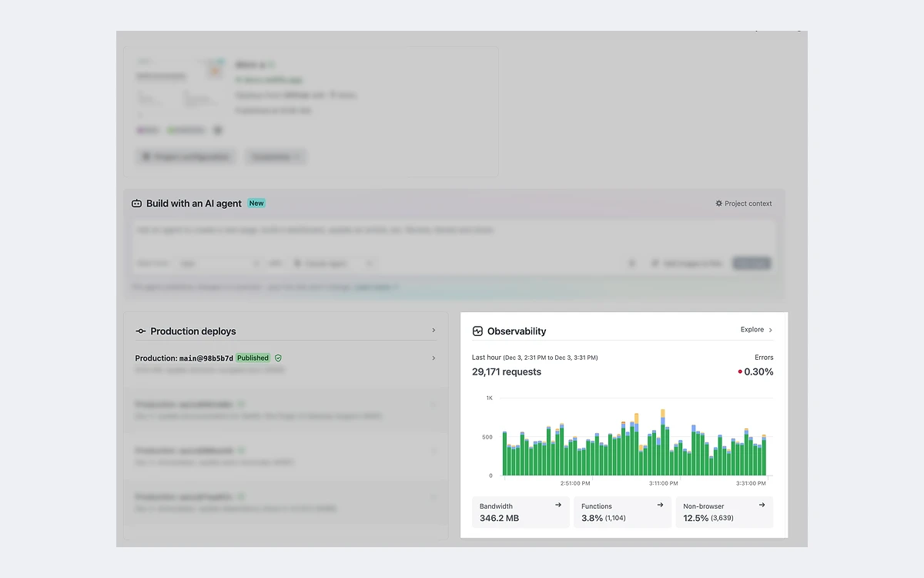Select the 12.5% non-browser value
This screenshot has height=578, width=924.
695,518
